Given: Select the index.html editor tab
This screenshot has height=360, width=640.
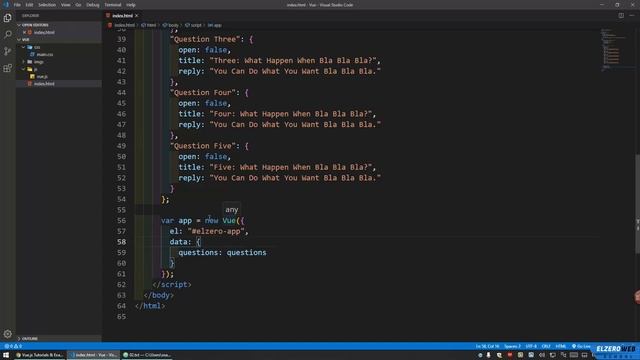Looking at the screenshot, I should click(x=122, y=16).
